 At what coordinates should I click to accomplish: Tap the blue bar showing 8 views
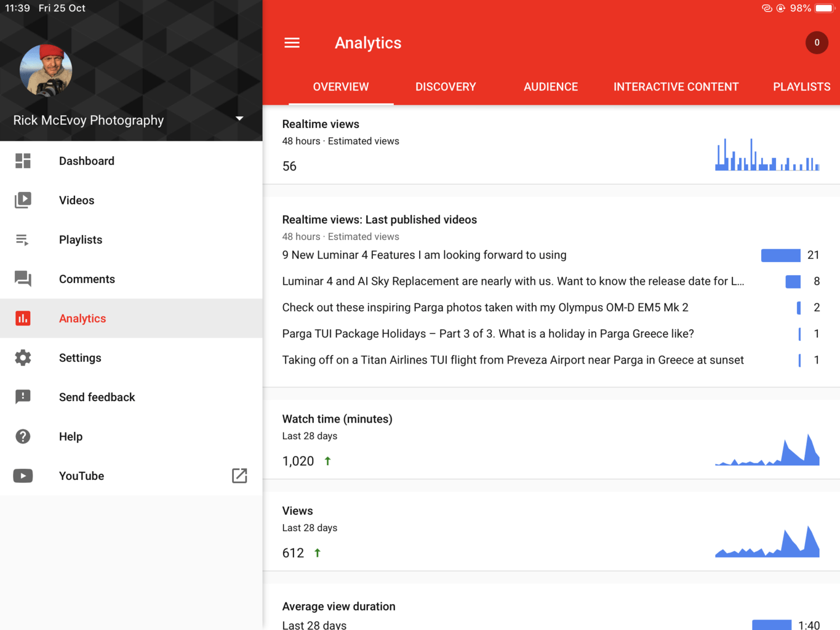pyautogui.click(x=793, y=282)
